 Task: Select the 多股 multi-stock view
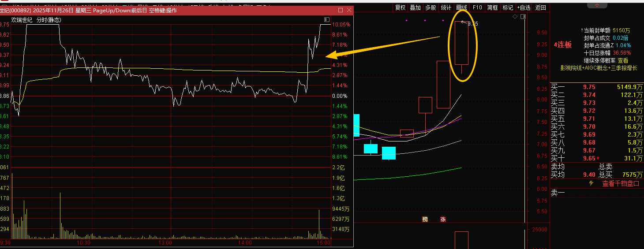pos(431,7)
